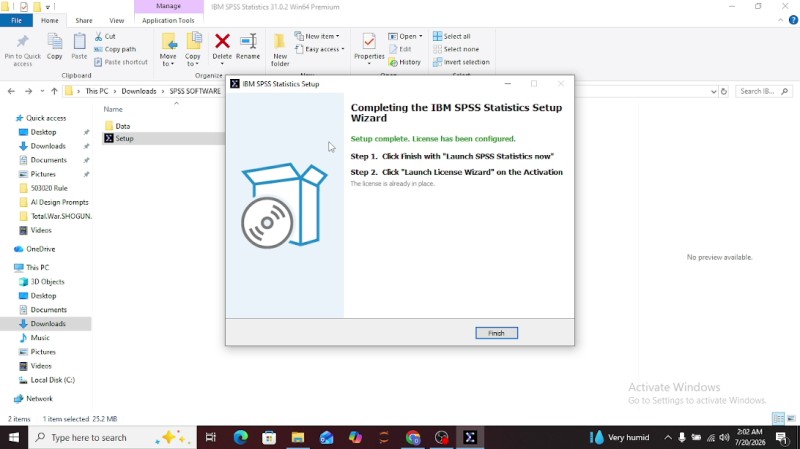Show hidden system tray icons
The height and width of the screenshot is (449, 800).
668,437
